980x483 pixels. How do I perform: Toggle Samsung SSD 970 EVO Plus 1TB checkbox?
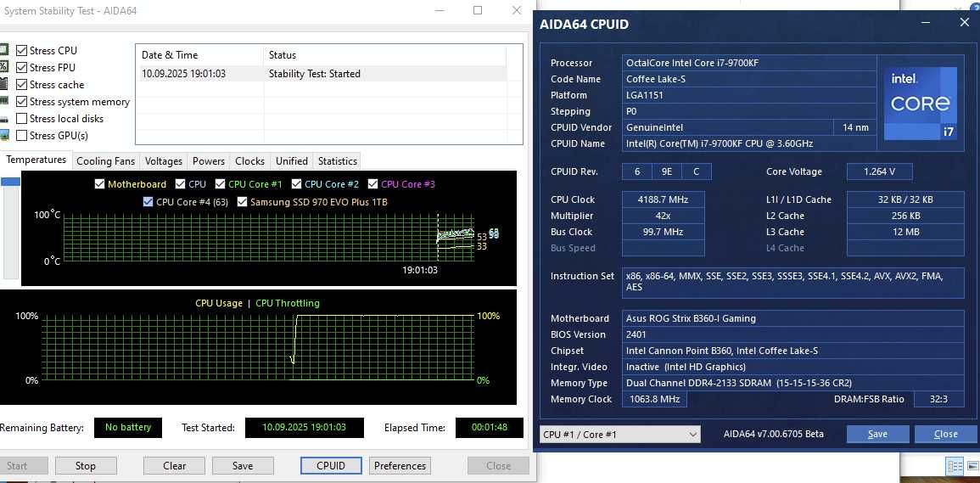click(242, 201)
